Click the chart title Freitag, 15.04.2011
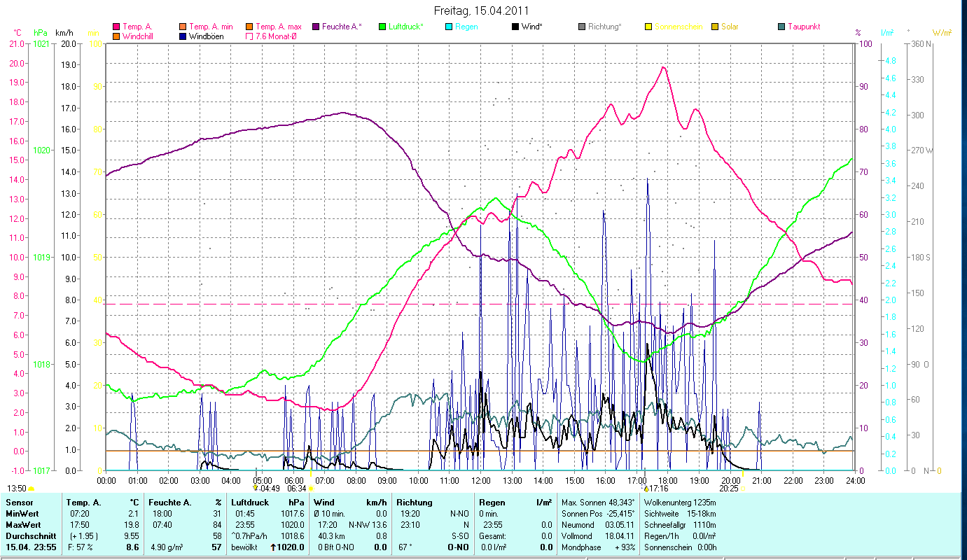 click(482, 10)
